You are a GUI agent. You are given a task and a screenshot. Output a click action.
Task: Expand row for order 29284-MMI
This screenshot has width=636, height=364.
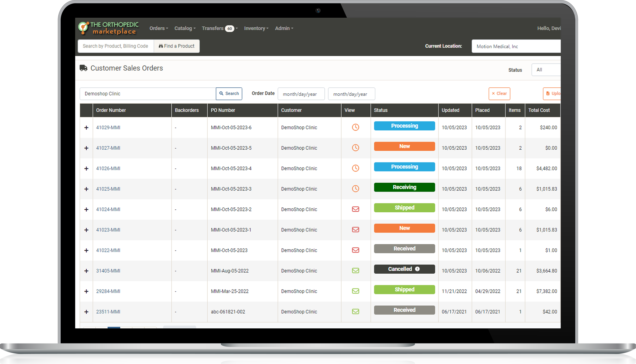coord(86,291)
